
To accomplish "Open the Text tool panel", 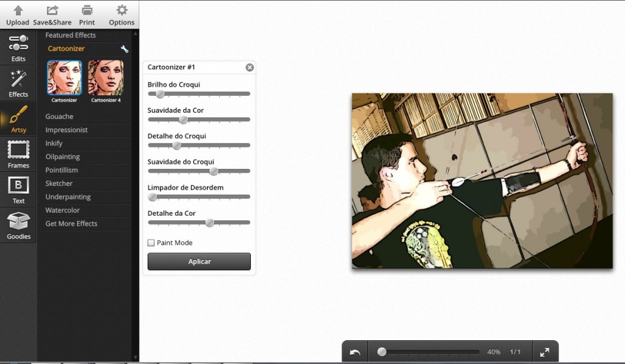I will [18, 190].
